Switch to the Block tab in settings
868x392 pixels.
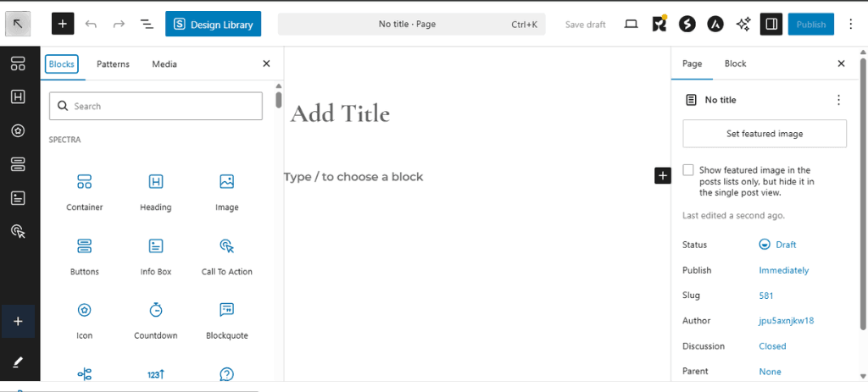pyautogui.click(x=735, y=63)
